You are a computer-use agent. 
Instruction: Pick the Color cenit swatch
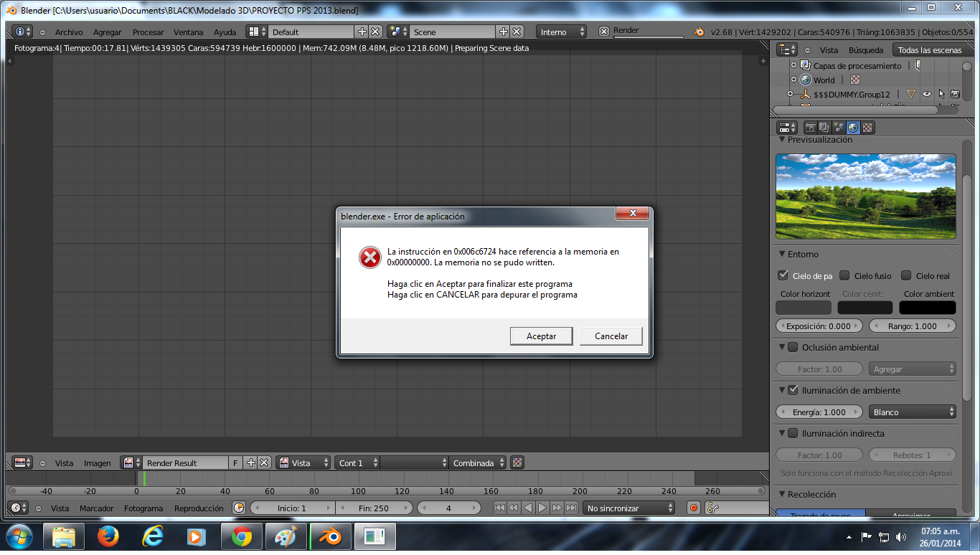coord(865,308)
